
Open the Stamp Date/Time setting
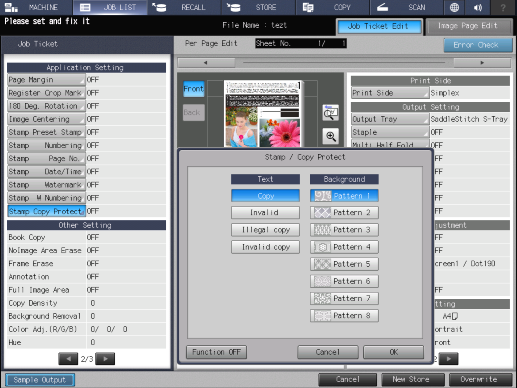(46, 172)
